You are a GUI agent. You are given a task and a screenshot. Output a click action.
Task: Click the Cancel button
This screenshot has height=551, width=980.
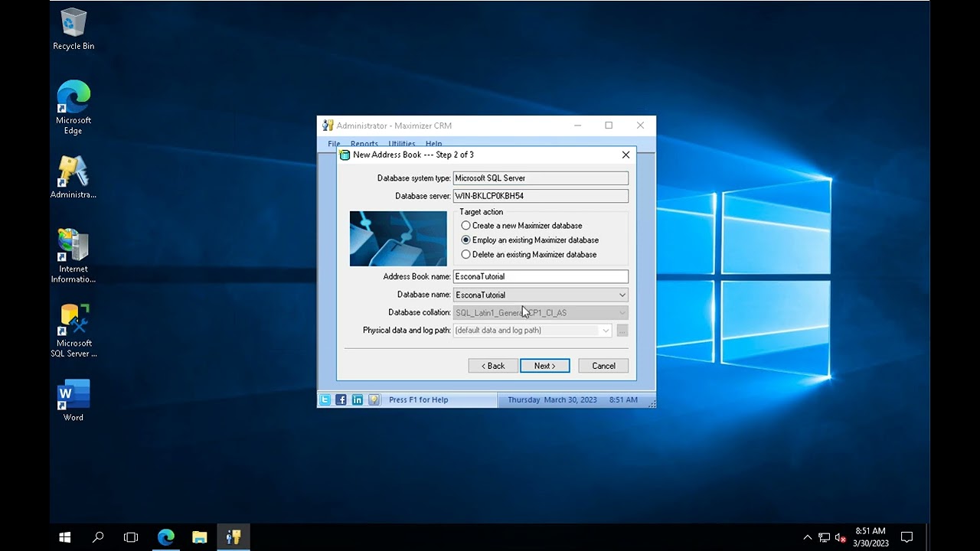603,366
